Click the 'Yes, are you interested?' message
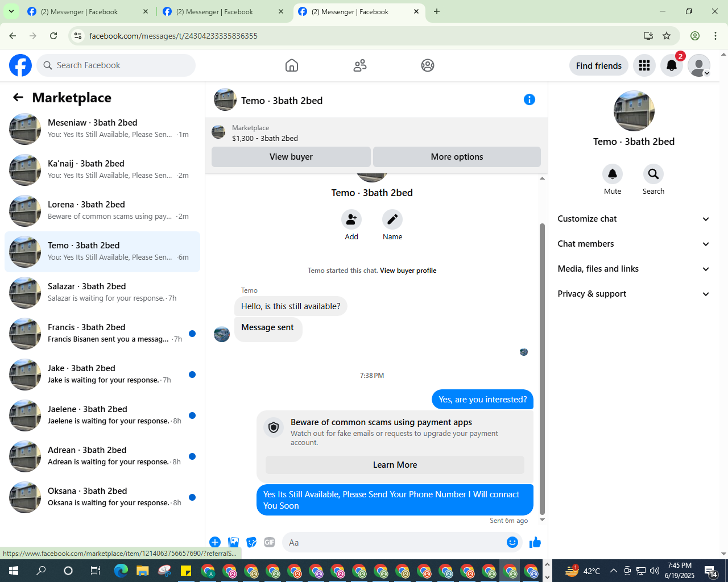728x582 pixels. click(483, 400)
